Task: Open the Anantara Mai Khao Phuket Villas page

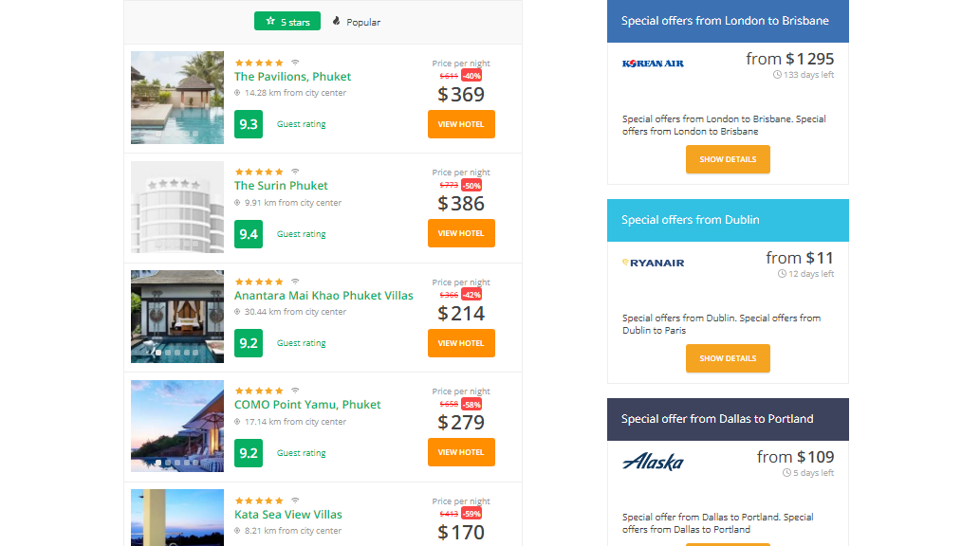Action: (x=324, y=295)
